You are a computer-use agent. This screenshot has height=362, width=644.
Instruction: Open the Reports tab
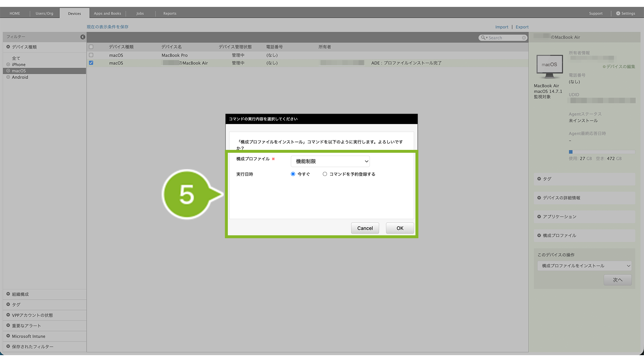pos(170,13)
